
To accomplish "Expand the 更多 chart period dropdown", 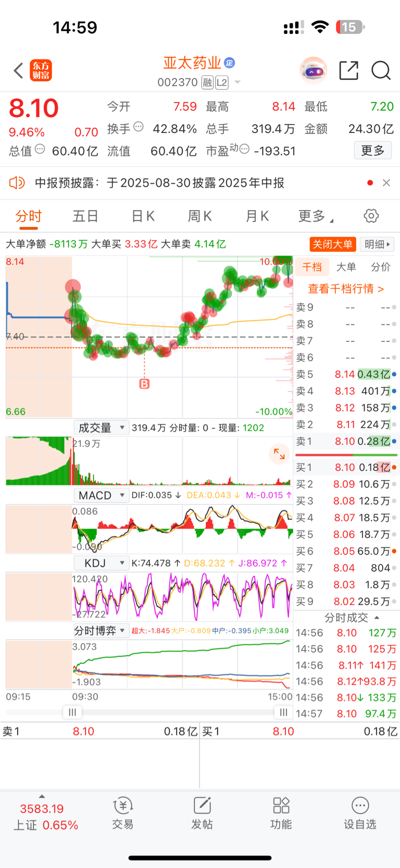I will click(316, 216).
